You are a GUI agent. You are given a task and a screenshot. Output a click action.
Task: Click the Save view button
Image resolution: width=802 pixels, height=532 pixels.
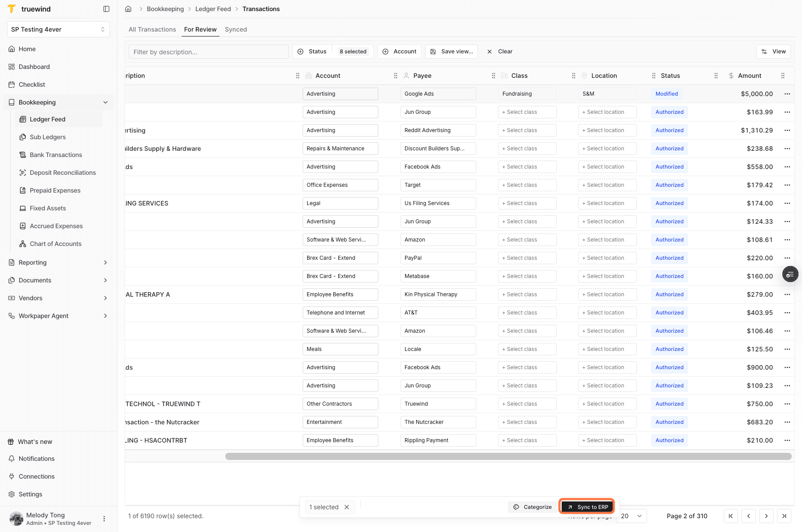[x=452, y=52]
